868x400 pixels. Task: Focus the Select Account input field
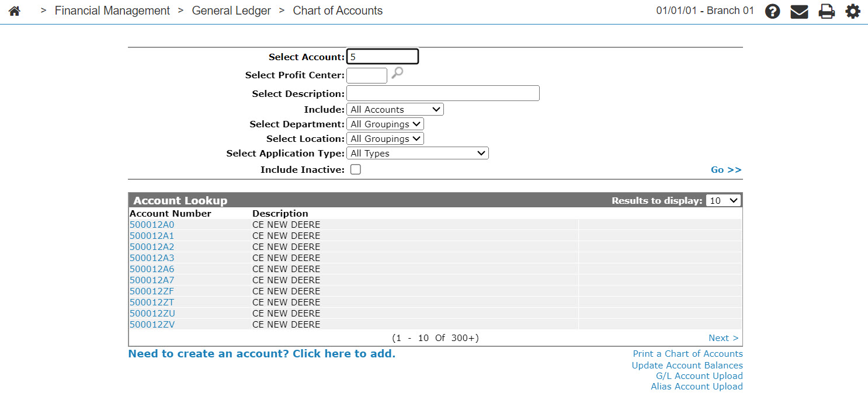pos(383,57)
